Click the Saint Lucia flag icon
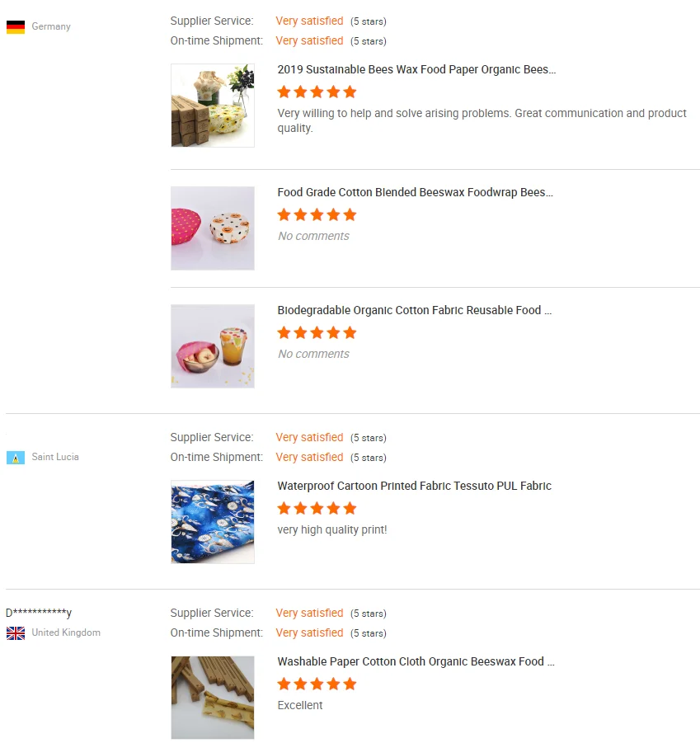Viewport: 700px width, 743px height. 16,458
